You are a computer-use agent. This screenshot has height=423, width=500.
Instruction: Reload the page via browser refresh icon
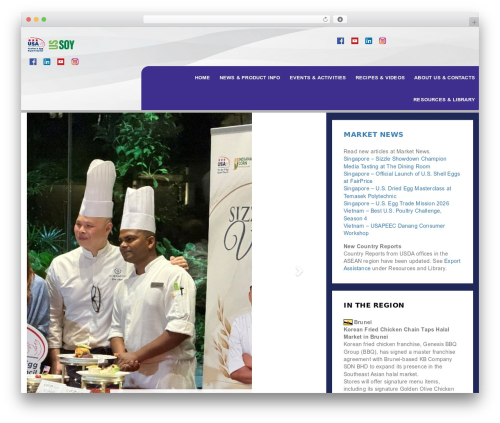[x=325, y=20]
